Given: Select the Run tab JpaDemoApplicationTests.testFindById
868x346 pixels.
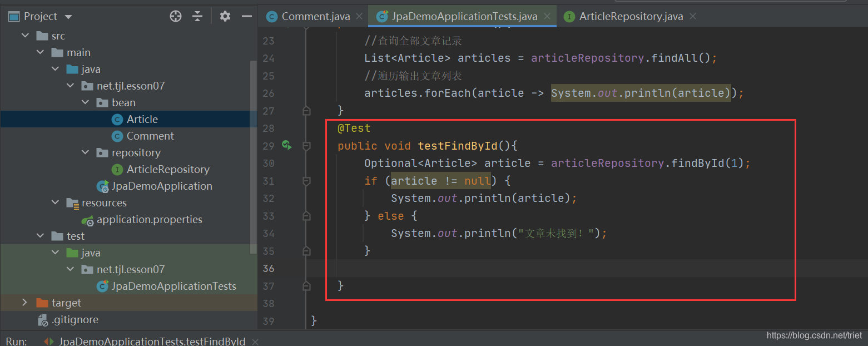Looking at the screenshot, I should coord(152,341).
